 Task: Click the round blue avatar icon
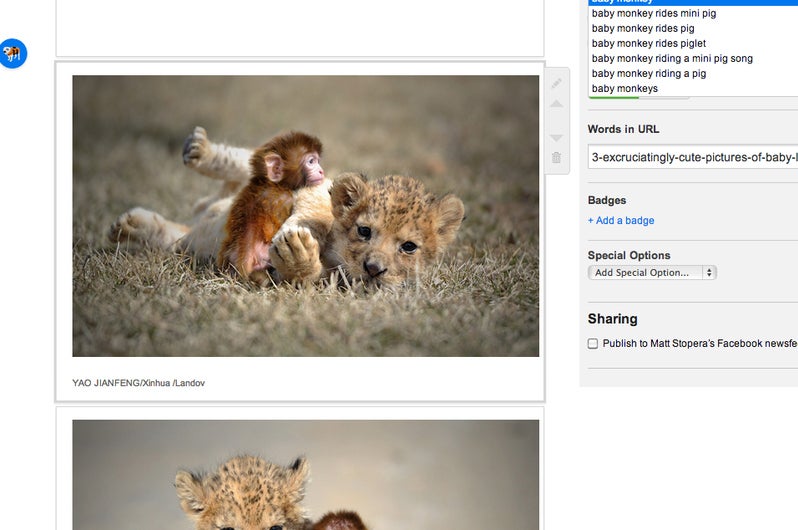(13, 53)
